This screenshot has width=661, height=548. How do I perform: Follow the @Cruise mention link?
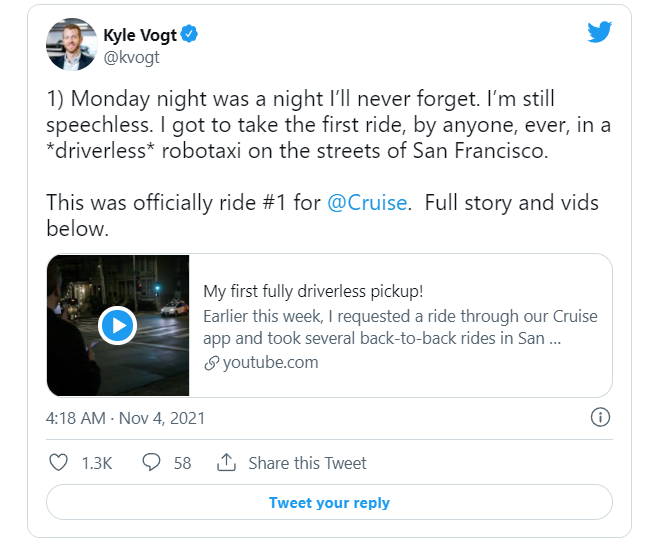tap(367, 203)
